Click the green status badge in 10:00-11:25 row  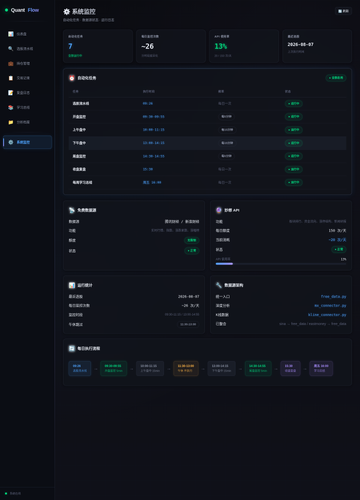294,130
